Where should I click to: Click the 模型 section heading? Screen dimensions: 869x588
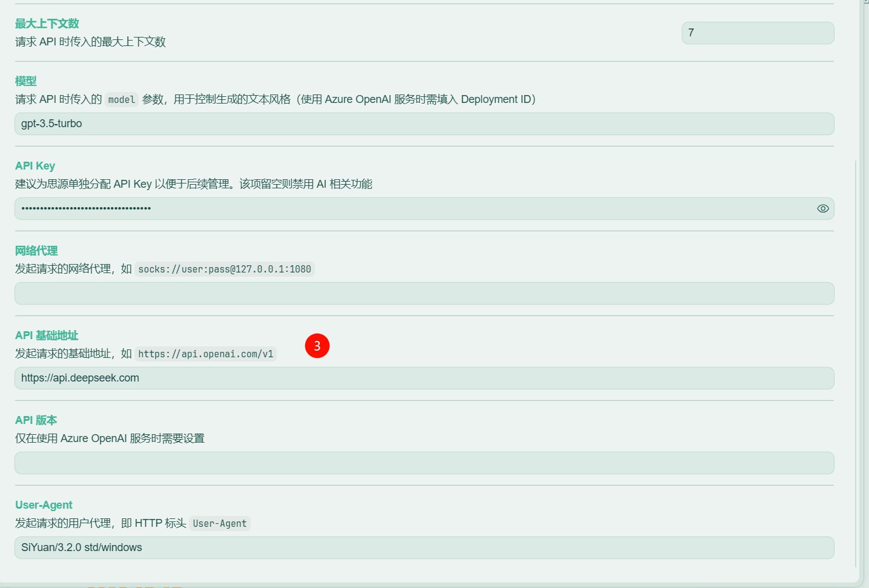click(26, 81)
